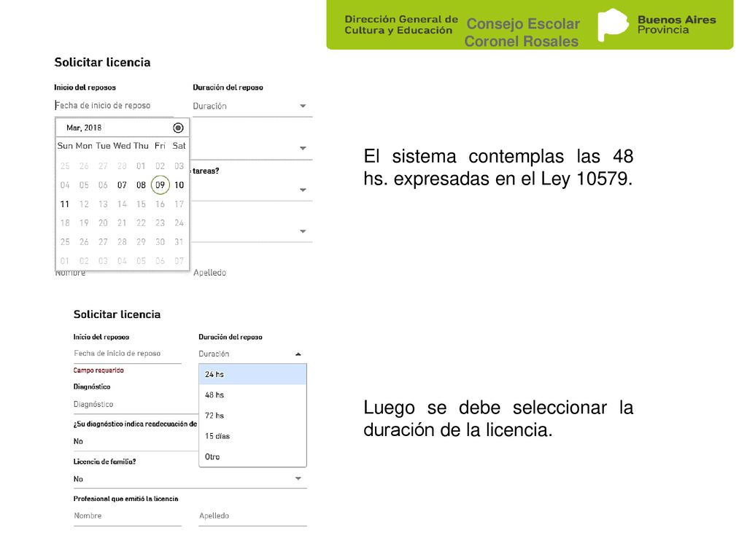Click the Dirección General de Cultura y Educación text
The image size is (747, 560).
[400, 25]
